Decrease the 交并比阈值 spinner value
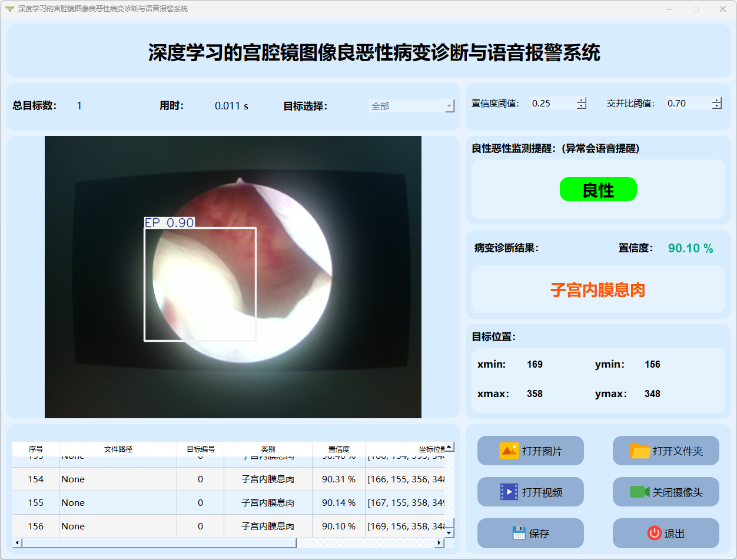Image resolution: width=737 pixels, height=560 pixels. pyautogui.click(x=716, y=106)
